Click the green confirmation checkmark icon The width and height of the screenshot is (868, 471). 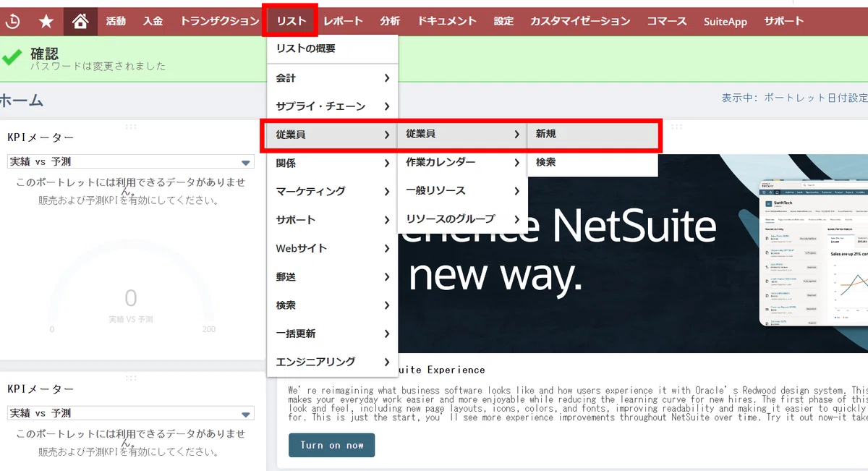(x=11, y=58)
